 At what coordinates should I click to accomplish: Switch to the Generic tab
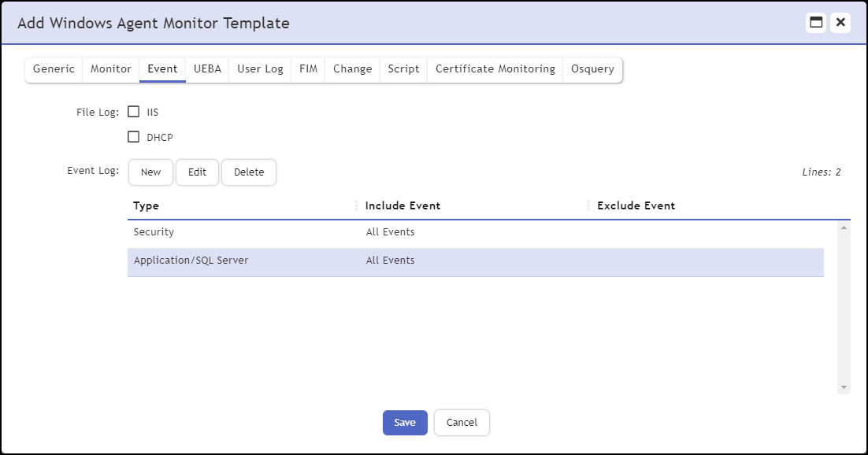[53, 69]
